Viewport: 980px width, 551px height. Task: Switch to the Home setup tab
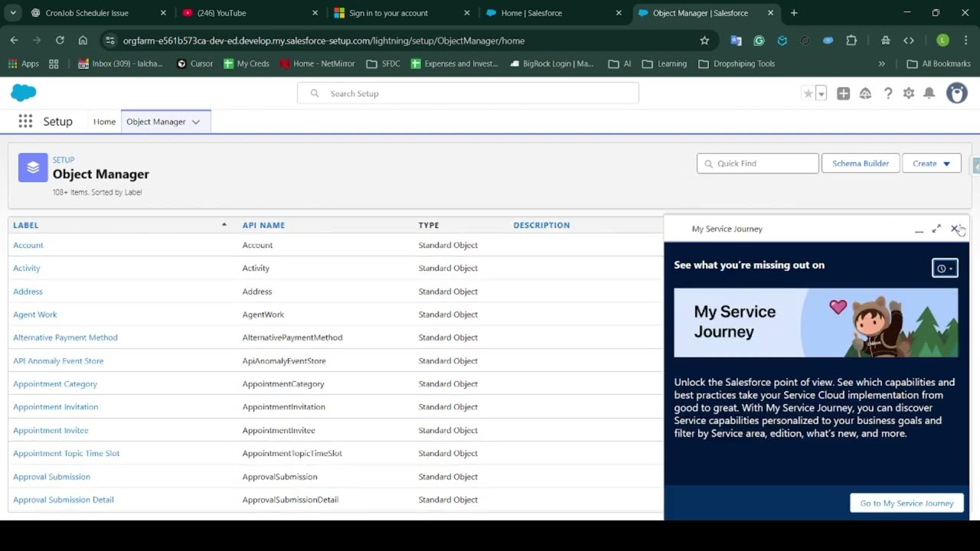[x=104, y=122]
